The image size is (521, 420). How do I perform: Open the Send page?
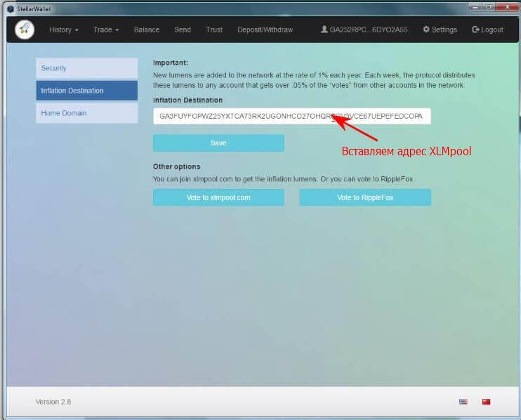183,30
